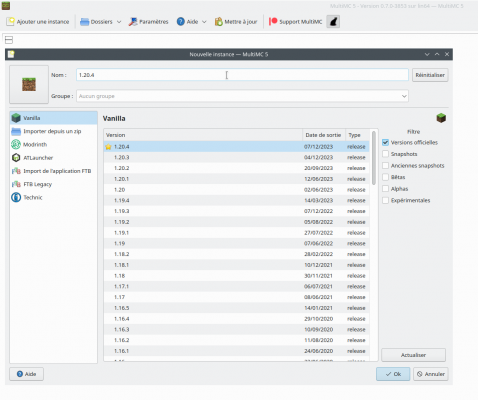The height and width of the screenshot is (400, 478).
Task: Click the cat icon in the toolbar
Action: point(333,22)
